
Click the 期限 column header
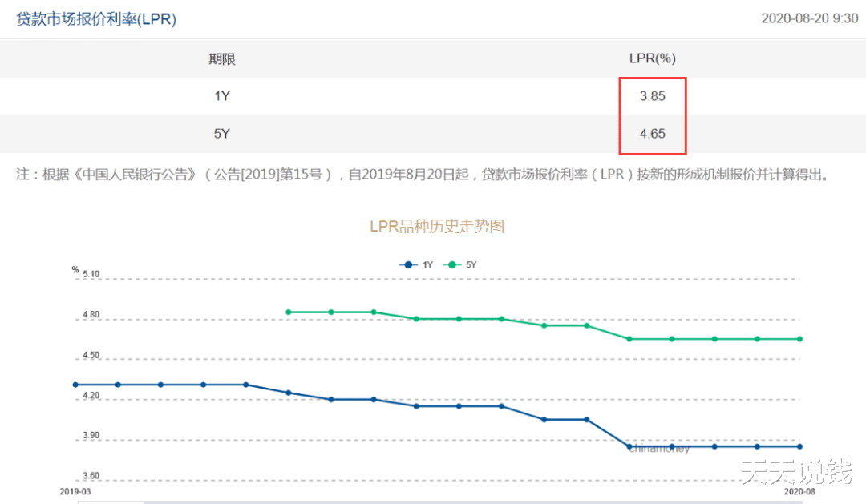[222, 58]
